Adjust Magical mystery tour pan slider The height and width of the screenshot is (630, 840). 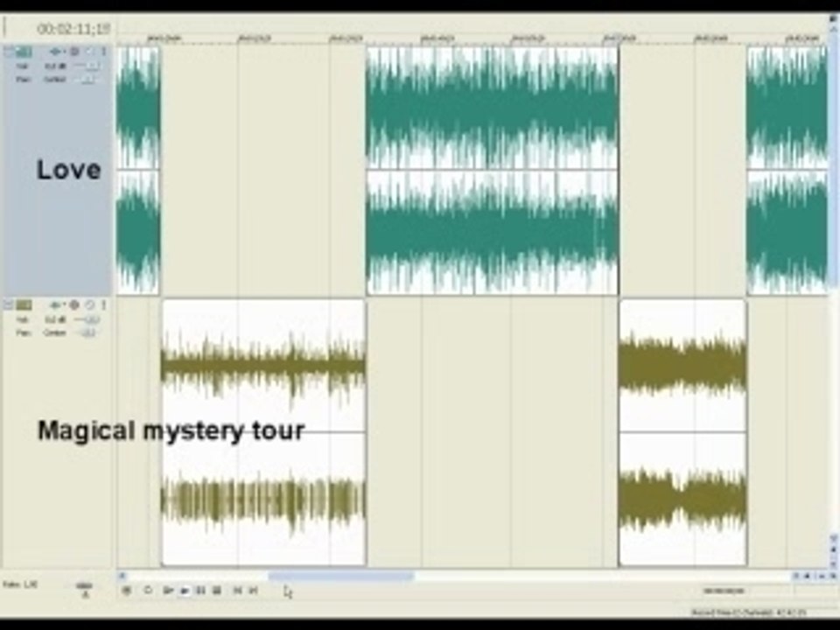pos(87,332)
